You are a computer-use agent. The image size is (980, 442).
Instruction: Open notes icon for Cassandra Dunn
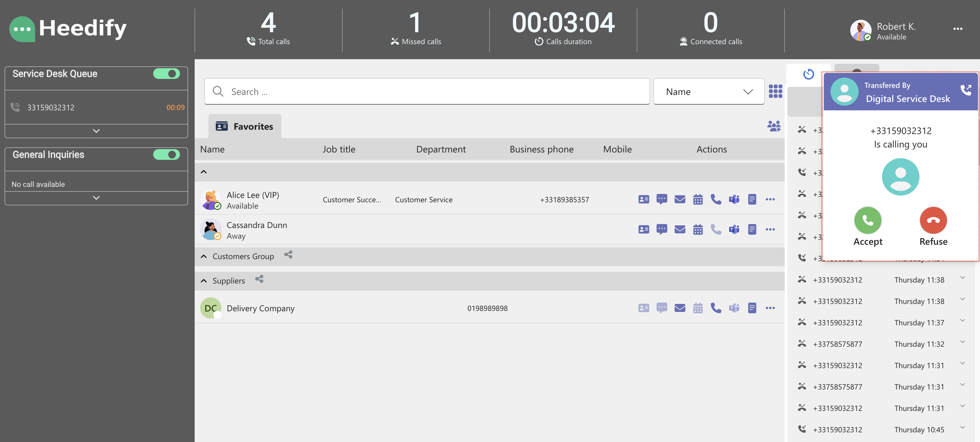(752, 229)
